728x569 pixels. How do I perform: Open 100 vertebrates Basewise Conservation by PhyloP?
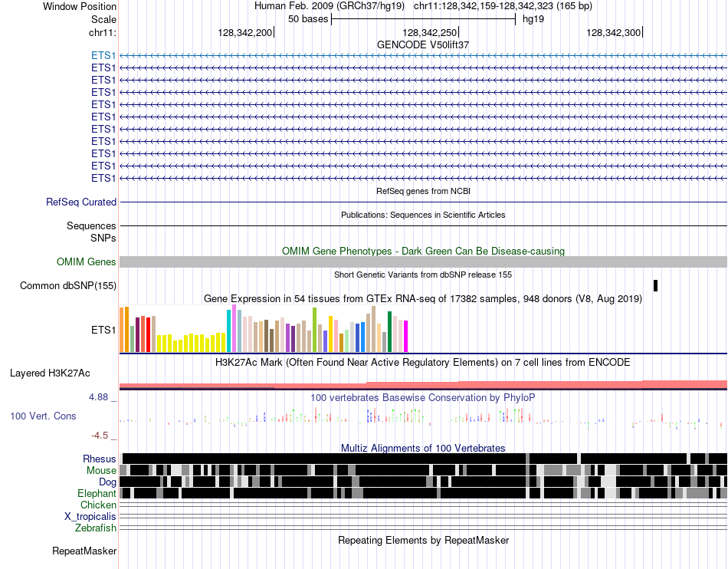423,397
